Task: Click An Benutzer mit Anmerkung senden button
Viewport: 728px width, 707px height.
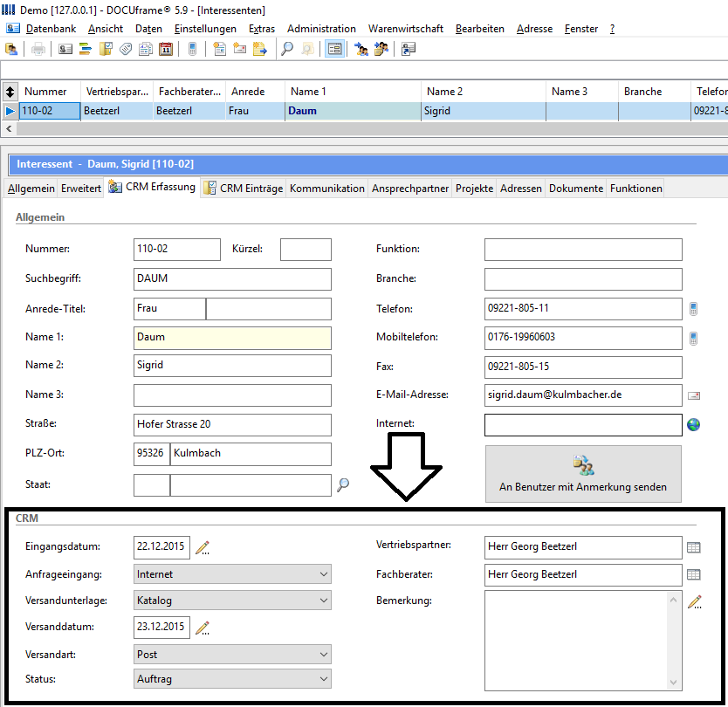Action: (x=583, y=474)
